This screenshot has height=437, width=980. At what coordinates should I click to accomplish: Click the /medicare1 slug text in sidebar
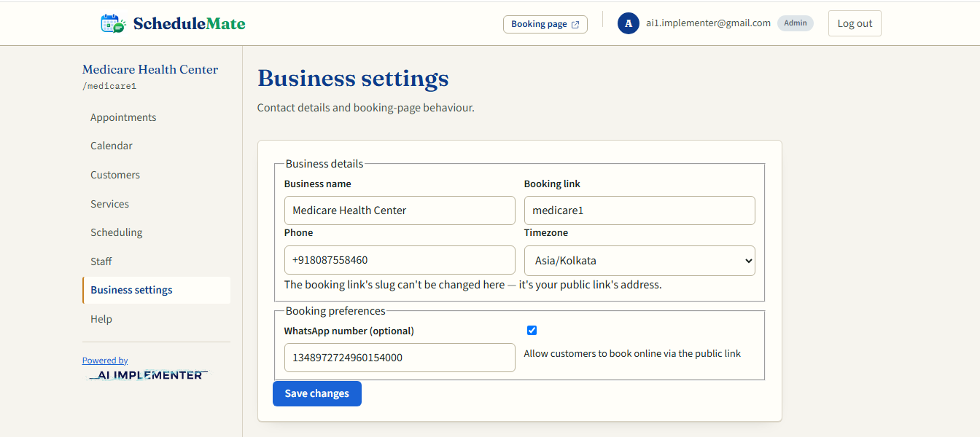coord(109,86)
